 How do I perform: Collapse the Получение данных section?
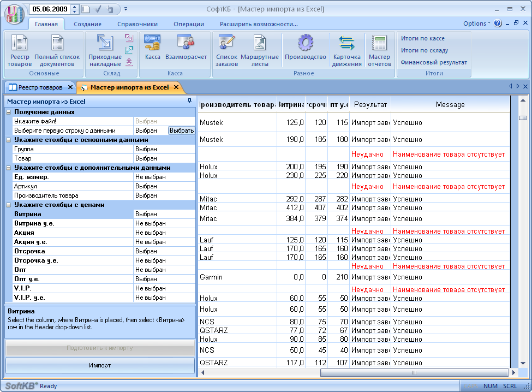coord(9,112)
